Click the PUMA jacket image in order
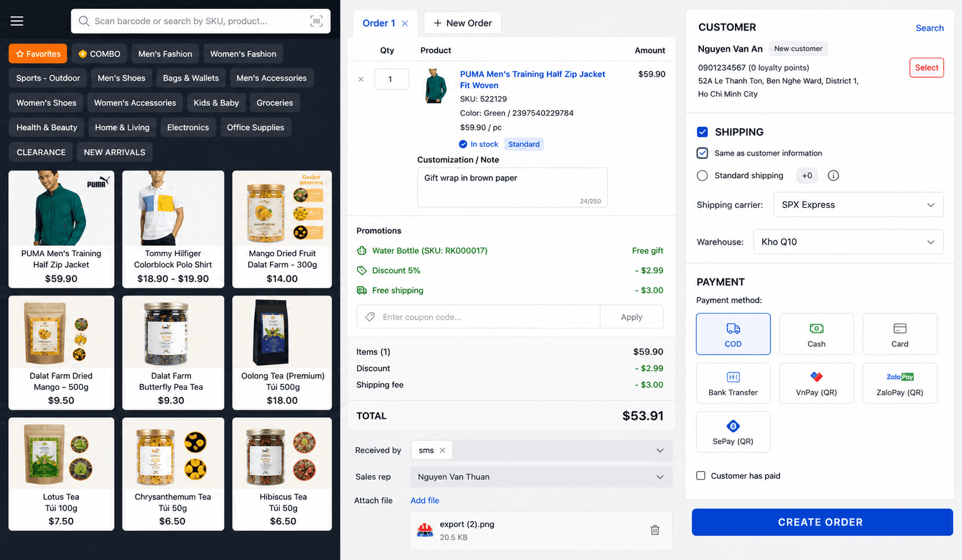Viewport: 962px width, 560px height. pos(435,86)
